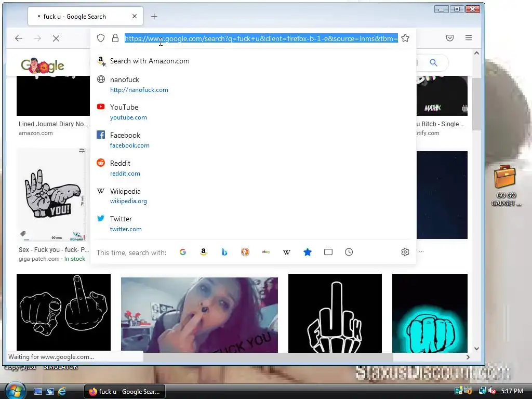Search this time with Google
Screen dimensions: 532x399
pos(182,252)
